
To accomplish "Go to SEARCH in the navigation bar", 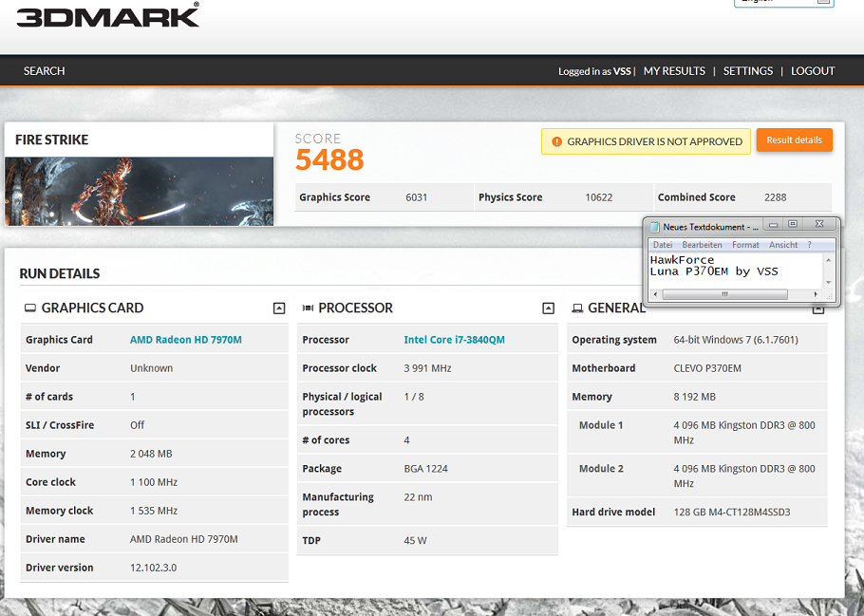I will 44,71.
